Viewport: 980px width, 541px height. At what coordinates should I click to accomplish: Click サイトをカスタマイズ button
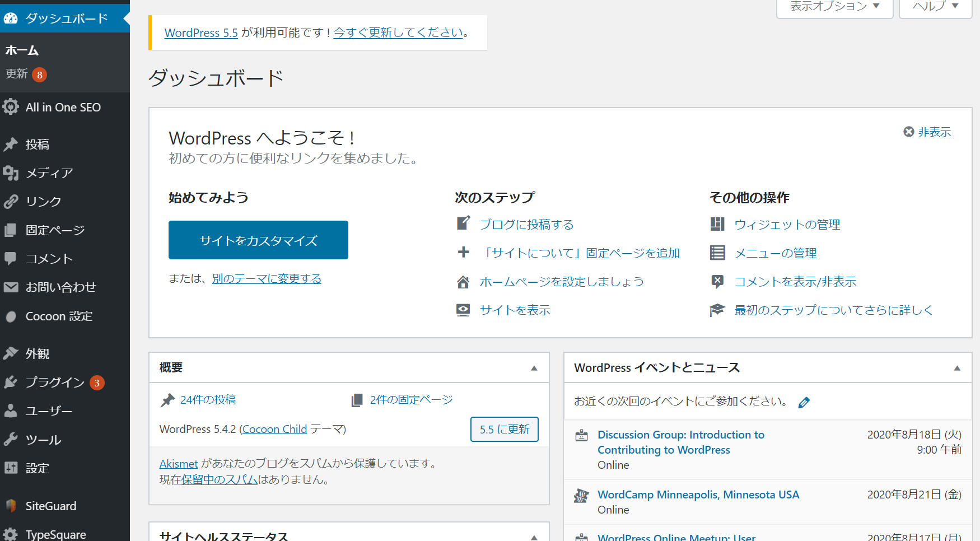click(258, 240)
